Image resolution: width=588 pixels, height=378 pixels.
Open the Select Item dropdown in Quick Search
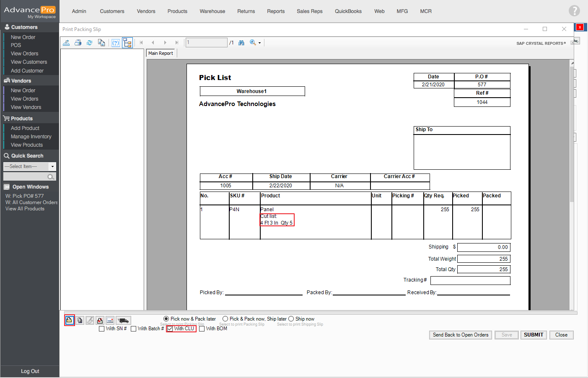(52, 166)
